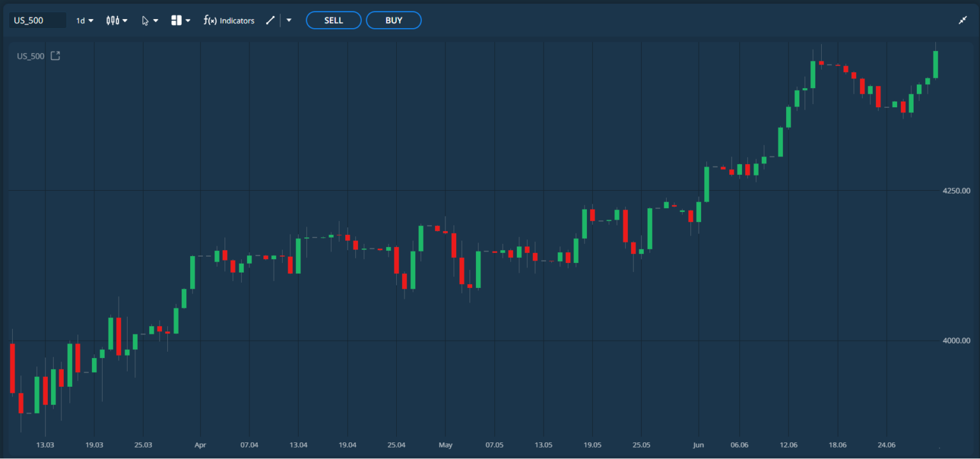Open the chart layout grid icon
The width and height of the screenshot is (980, 459).
pyautogui.click(x=177, y=20)
